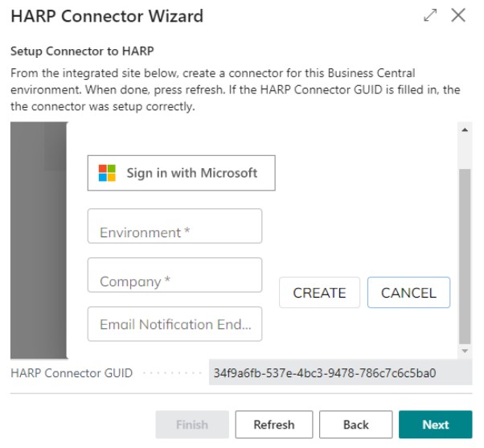
Task: Focus the Environment required field
Action: (x=174, y=226)
